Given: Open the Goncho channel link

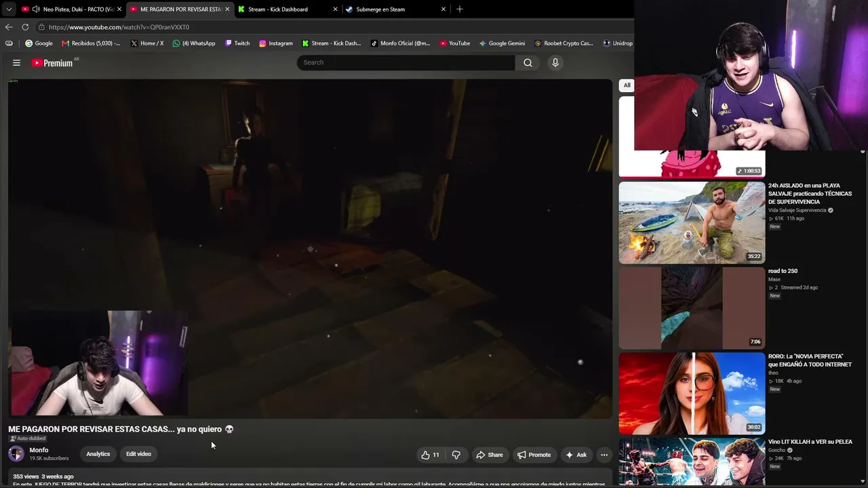Looking at the screenshot, I should coord(776,450).
